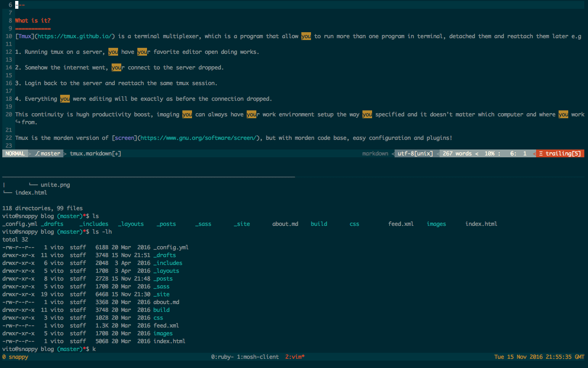Image resolution: width=588 pixels, height=368 pixels.
Task: Click feed.xml in the ls -lh listing
Action: click(x=166, y=326)
